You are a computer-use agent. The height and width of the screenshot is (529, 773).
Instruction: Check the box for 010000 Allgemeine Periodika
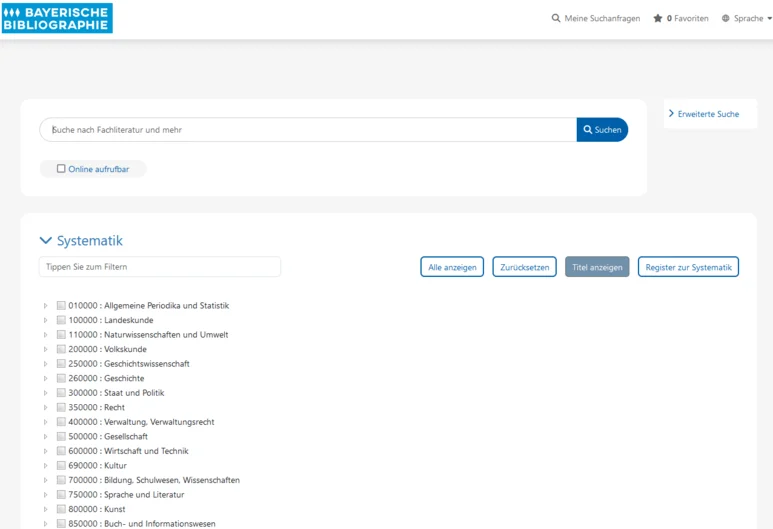(61, 306)
